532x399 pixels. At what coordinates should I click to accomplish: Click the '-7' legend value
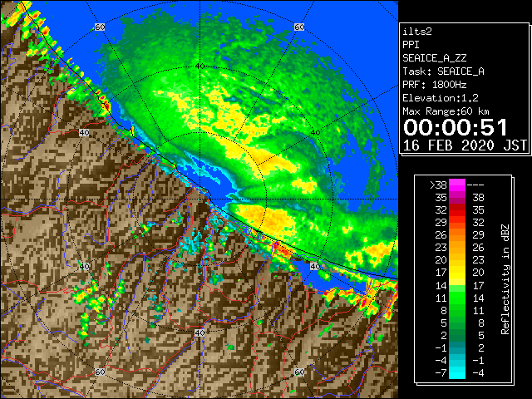(x=441, y=373)
